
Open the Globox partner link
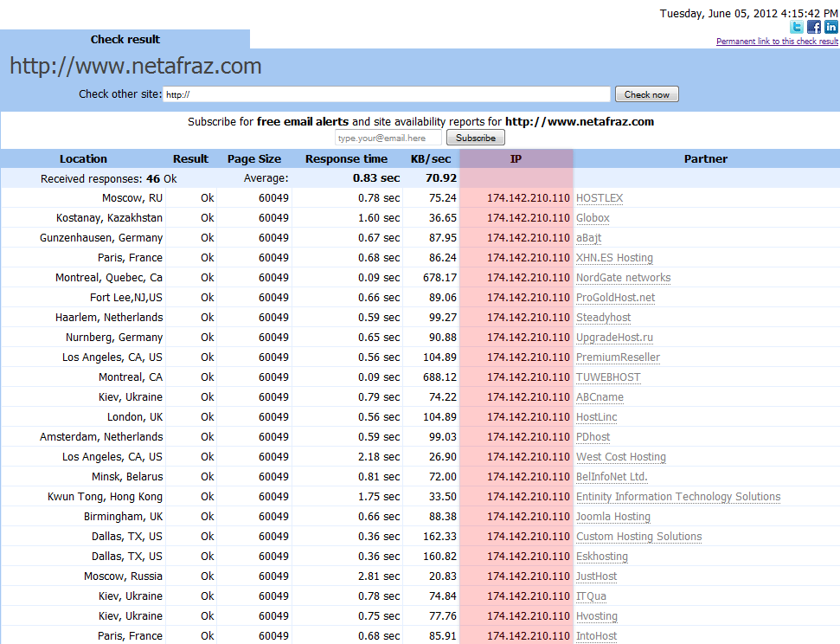(593, 218)
